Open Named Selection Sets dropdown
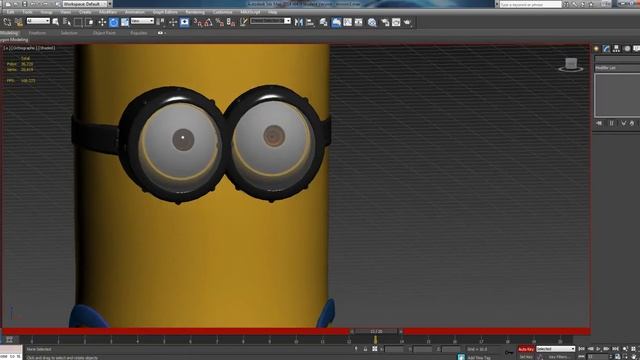 [270, 21]
